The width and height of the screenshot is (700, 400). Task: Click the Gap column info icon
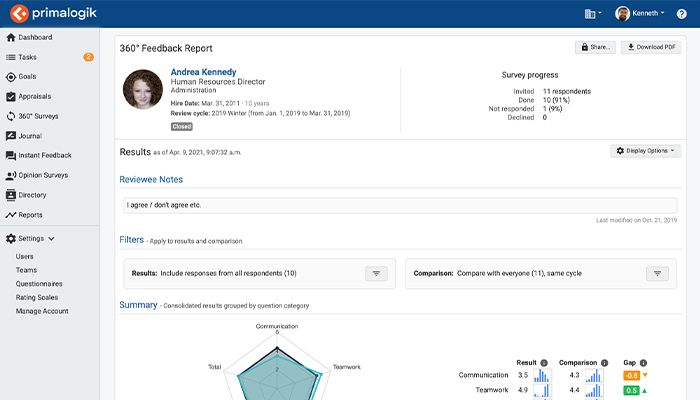643,363
